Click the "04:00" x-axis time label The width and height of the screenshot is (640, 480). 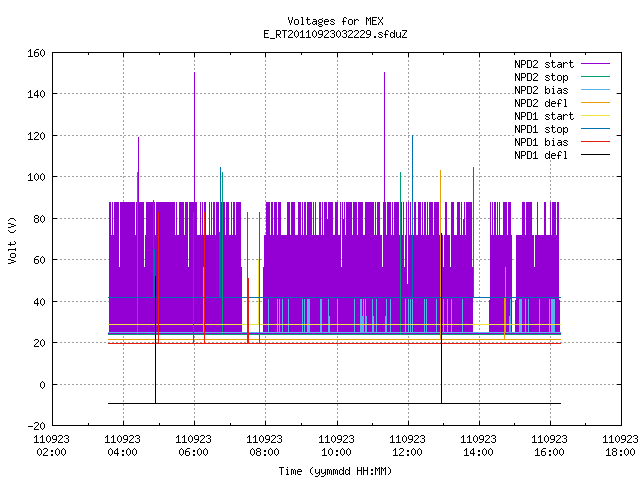click(122, 452)
